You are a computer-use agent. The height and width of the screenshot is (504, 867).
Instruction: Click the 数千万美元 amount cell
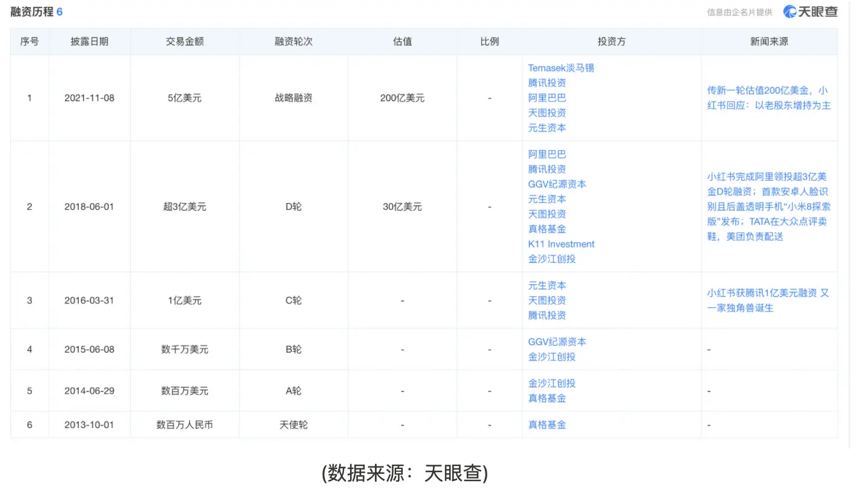point(185,349)
